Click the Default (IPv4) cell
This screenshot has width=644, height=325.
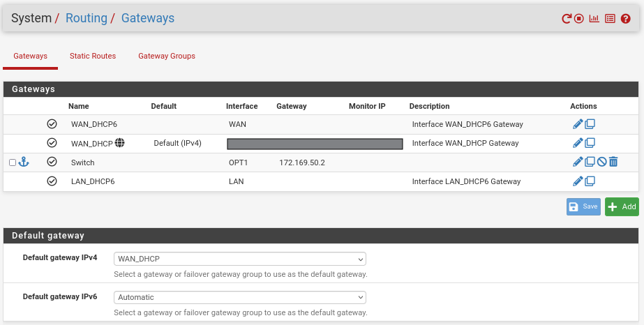click(177, 143)
